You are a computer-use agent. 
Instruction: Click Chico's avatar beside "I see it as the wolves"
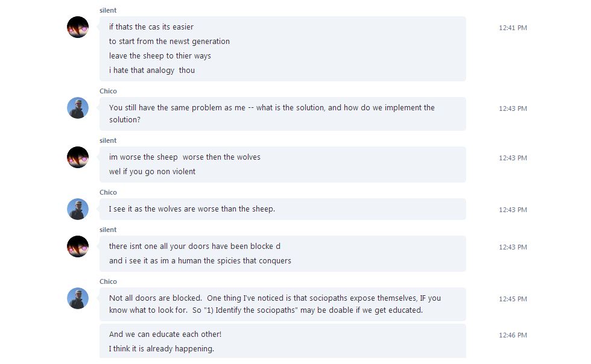point(78,209)
